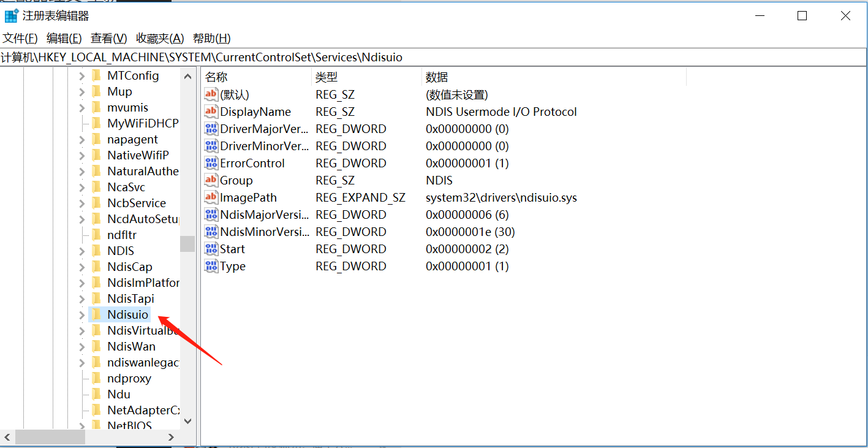Expand the NdisWan key
Image resolution: width=868 pixels, height=448 pixels.
(81, 347)
